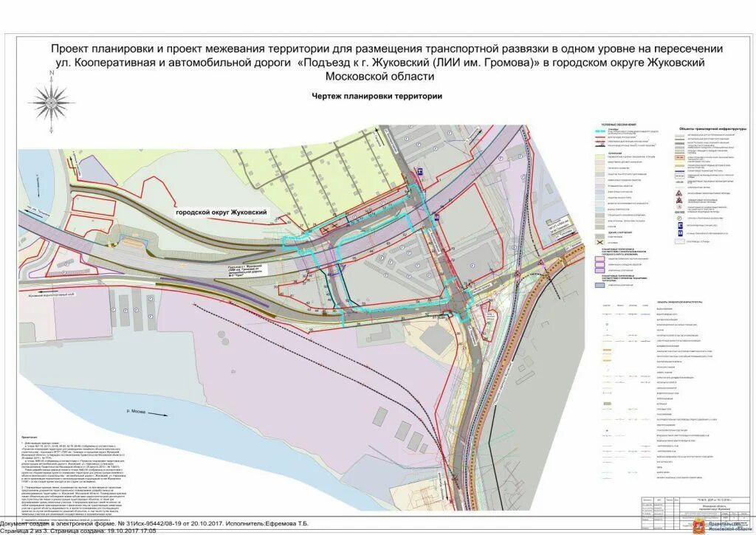The image size is (756, 535).
Task: Click the blue-violet planned territory swatch in legend
Action: [600, 286]
